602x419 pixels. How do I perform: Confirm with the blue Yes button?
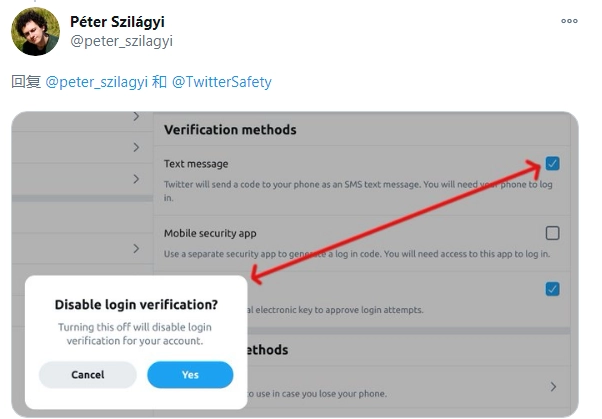coord(190,375)
